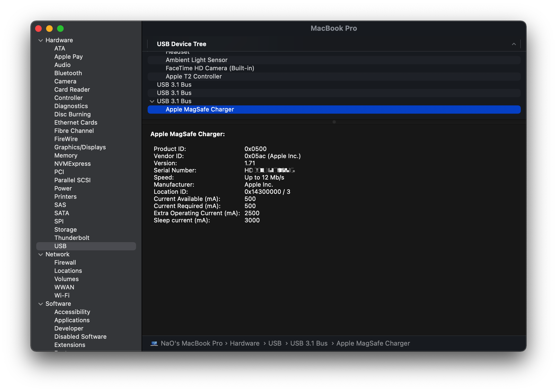Click the laptop icon in path bar
Image resolution: width=557 pixels, height=392 pixels.
pos(154,343)
